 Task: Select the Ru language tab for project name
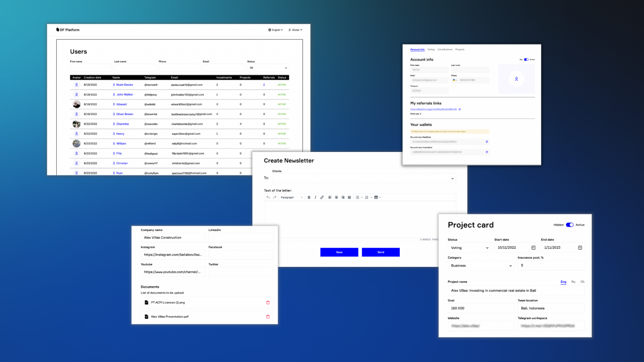point(573,282)
